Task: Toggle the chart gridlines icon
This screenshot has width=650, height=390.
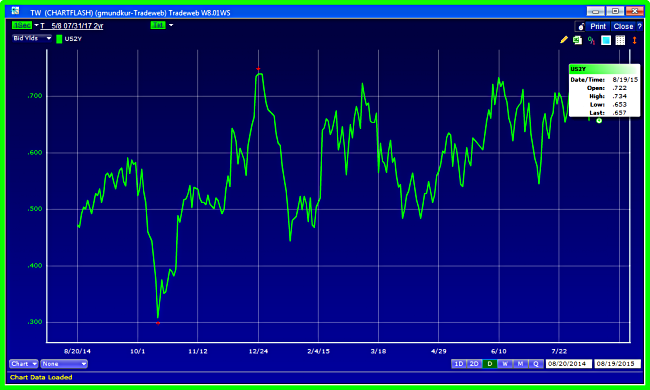Action: [x=620, y=40]
